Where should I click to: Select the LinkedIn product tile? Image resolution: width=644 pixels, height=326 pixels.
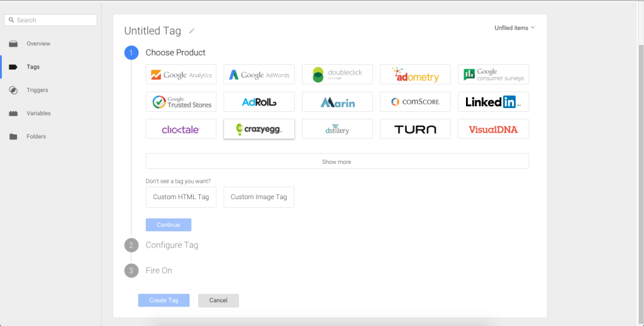493,102
